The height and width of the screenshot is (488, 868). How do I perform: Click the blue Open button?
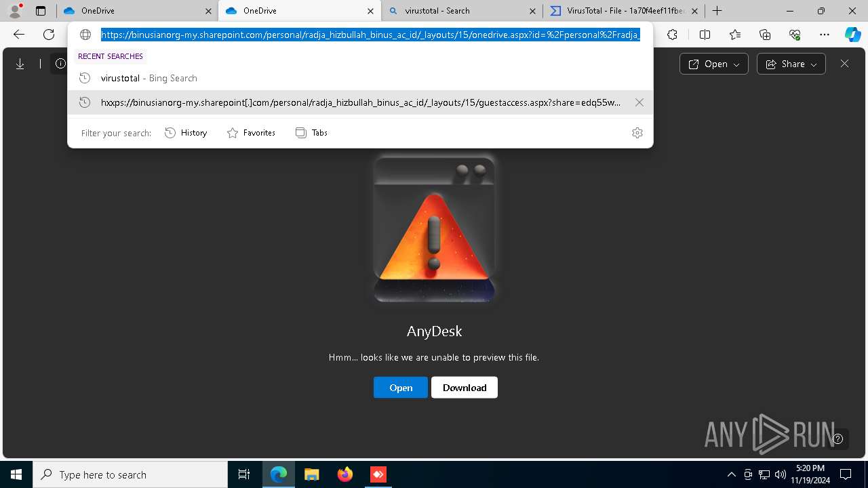401,388
